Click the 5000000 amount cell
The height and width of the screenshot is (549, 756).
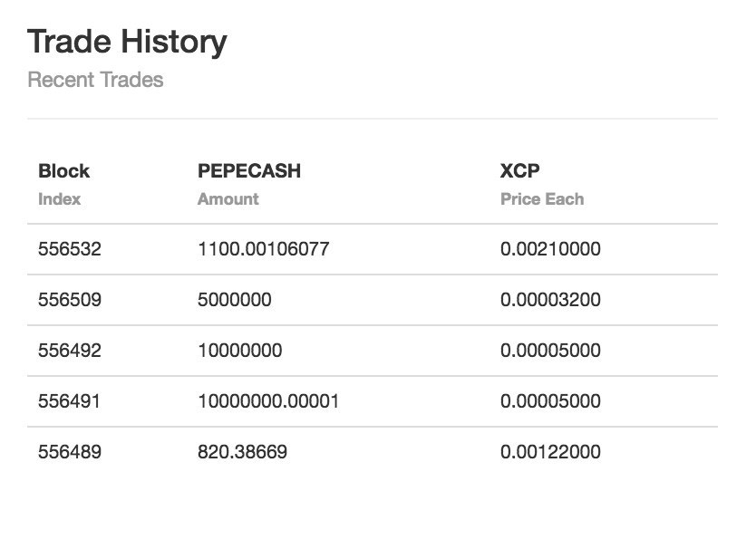[235, 299]
